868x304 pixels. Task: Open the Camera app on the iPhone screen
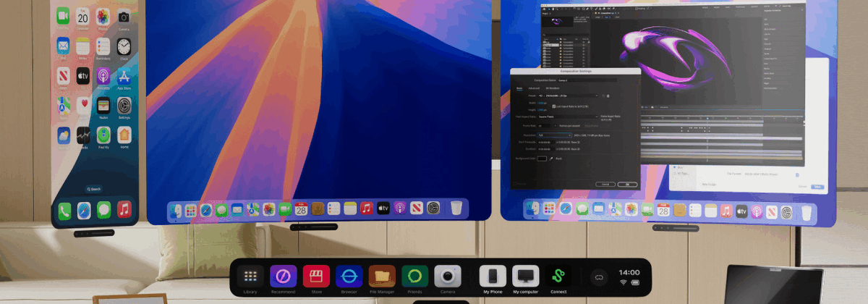[x=124, y=16]
